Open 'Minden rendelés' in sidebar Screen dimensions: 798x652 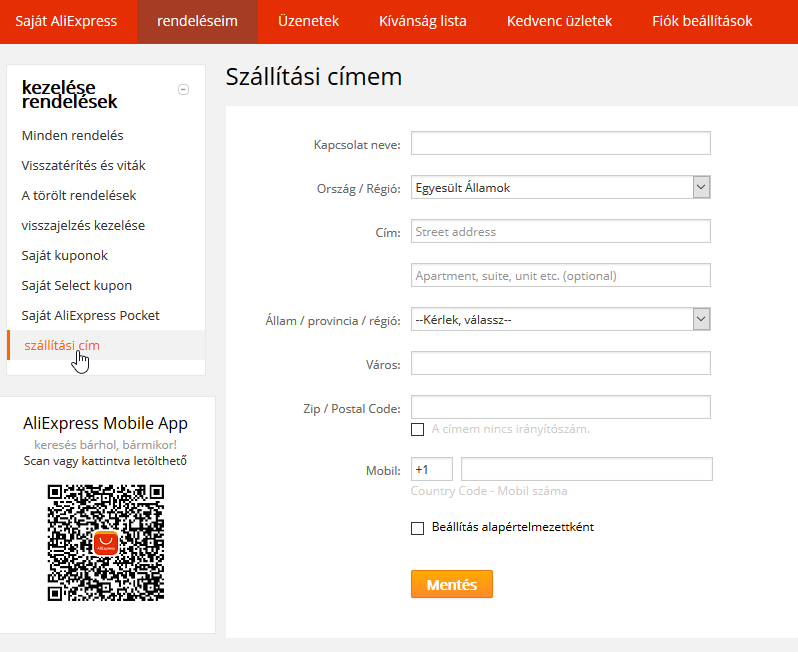pyautogui.click(x=73, y=135)
